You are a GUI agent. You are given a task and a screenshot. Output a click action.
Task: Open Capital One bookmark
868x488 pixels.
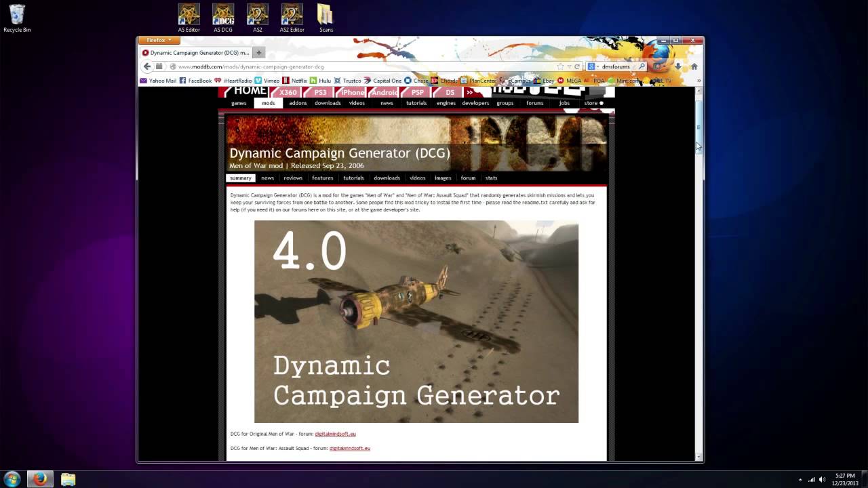coord(383,81)
